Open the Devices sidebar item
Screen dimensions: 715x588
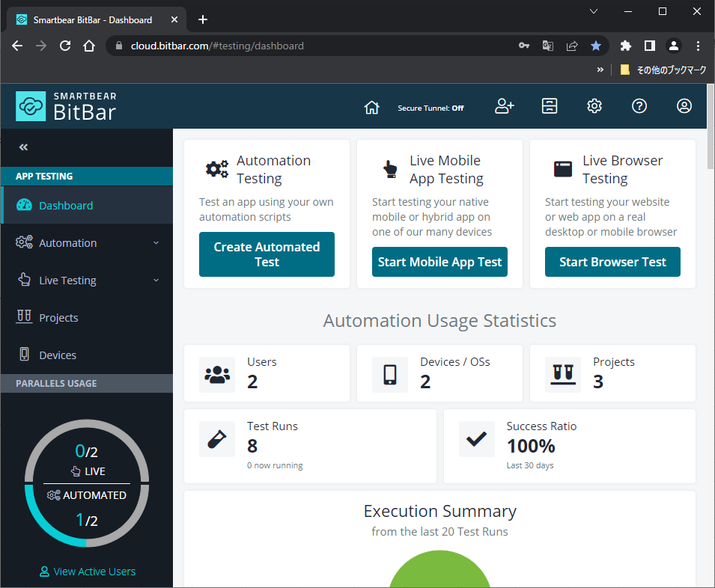click(x=87, y=355)
